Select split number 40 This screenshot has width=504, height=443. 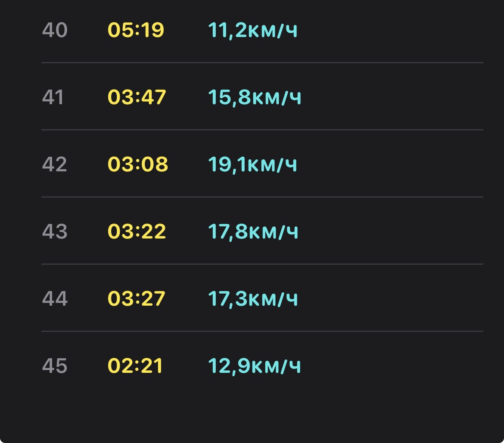(55, 30)
